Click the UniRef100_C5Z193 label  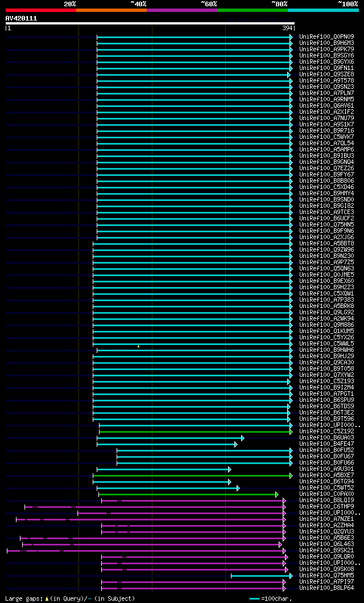(x=327, y=382)
